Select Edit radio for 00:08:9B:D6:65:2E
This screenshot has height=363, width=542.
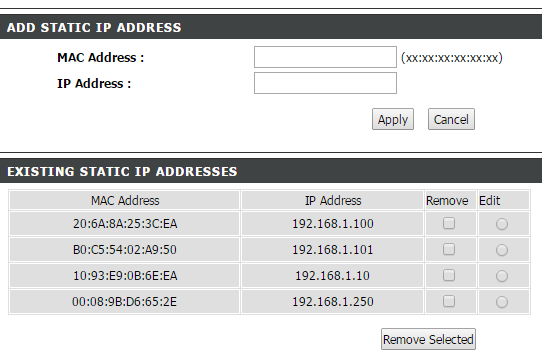point(502,302)
